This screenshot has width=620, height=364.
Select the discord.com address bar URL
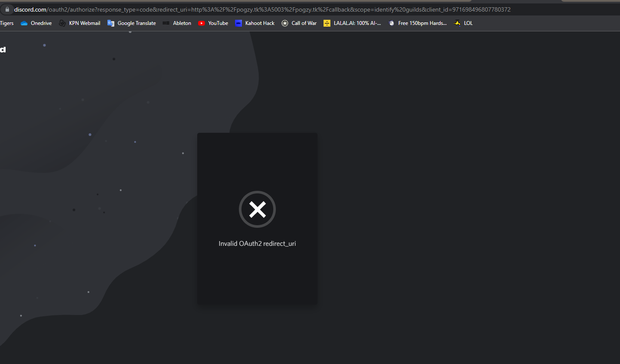click(258, 9)
